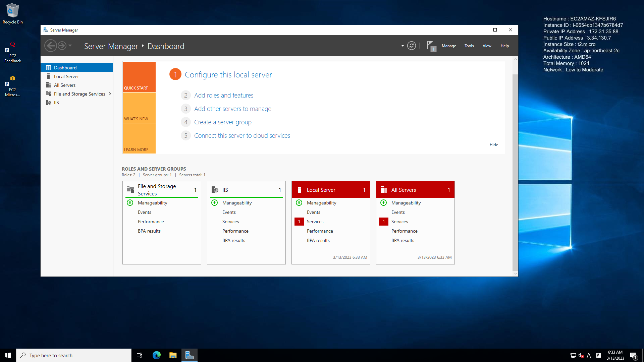Open BPA results in Local Server tile
This screenshot has height=362, width=644.
[x=318, y=240]
